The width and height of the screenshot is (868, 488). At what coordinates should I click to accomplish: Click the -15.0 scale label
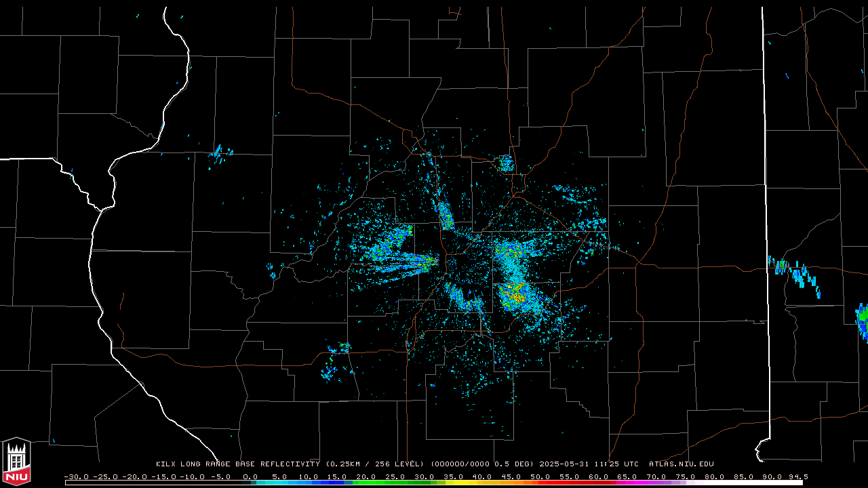(164, 477)
